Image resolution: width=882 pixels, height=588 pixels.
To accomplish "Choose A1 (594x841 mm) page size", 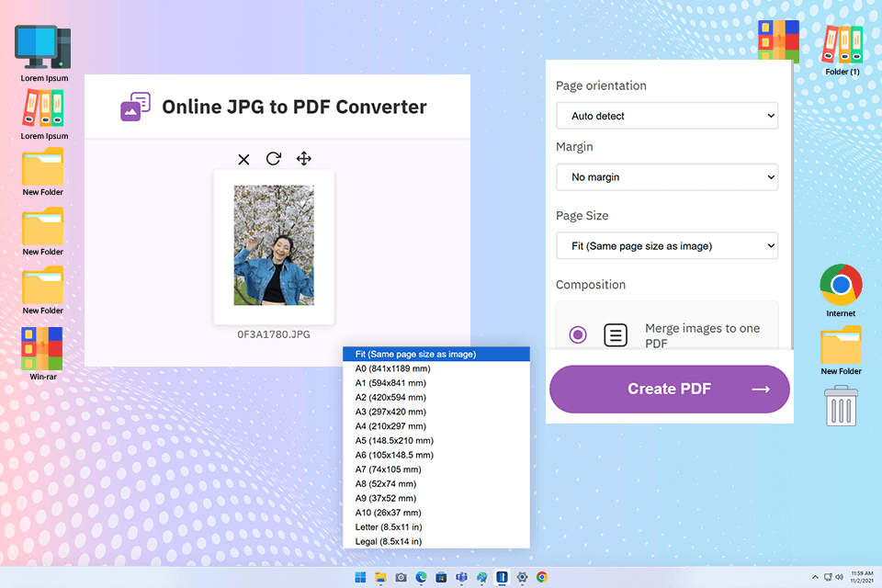I will point(436,382).
